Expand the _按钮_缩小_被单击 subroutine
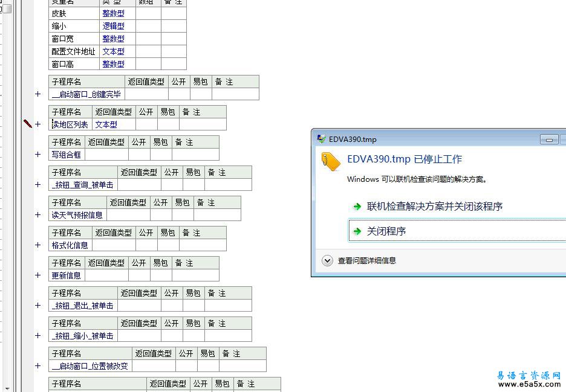 coord(38,336)
